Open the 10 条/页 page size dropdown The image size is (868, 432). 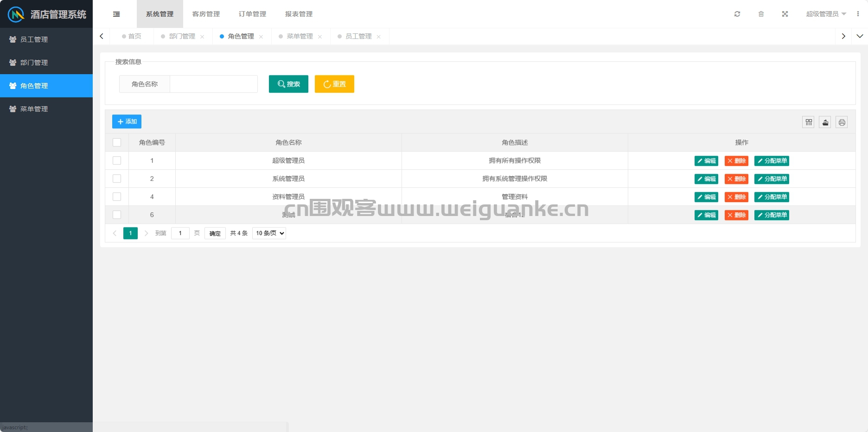click(x=269, y=233)
